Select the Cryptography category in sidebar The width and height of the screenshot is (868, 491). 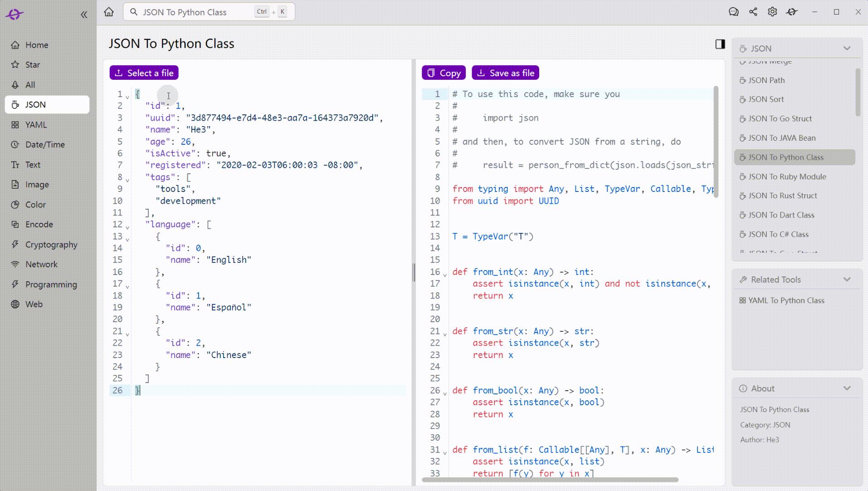point(51,244)
